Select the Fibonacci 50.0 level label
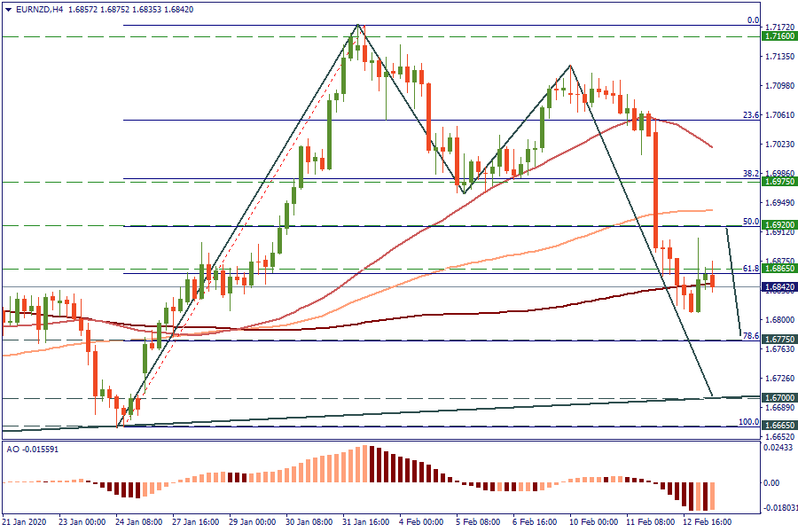Image resolution: width=798 pixels, height=532 pixels. tap(749, 221)
